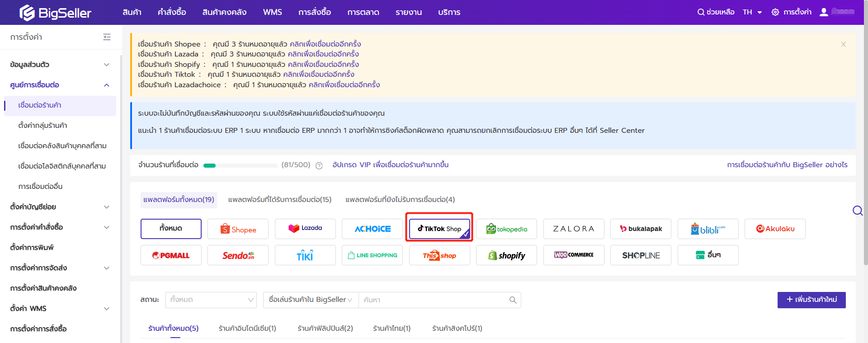The height and width of the screenshot is (343, 868).
Task: Choose the Tokopedia platform tile
Action: click(506, 229)
